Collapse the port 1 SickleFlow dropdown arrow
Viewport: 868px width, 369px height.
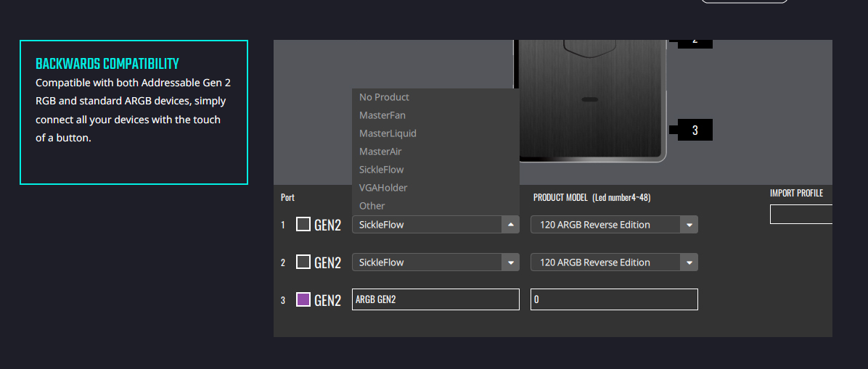[x=510, y=225]
